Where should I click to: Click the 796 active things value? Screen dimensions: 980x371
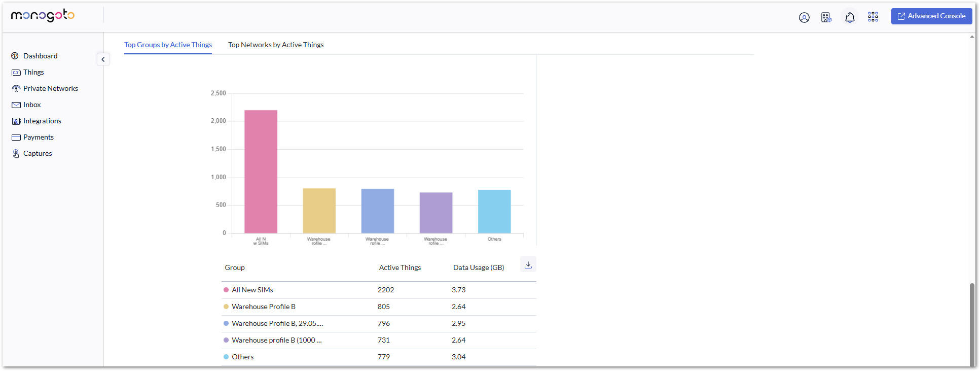pyautogui.click(x=384, y=323)
